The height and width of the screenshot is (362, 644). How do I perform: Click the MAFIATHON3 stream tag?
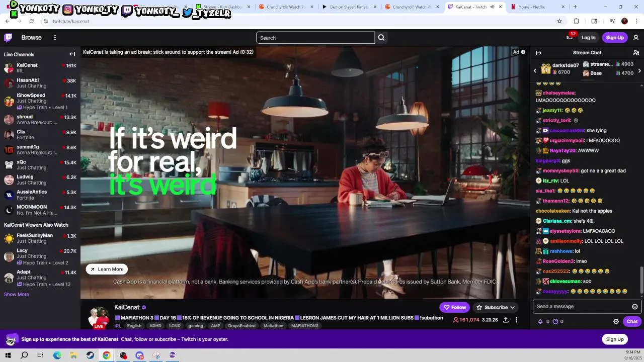[305, 326]
